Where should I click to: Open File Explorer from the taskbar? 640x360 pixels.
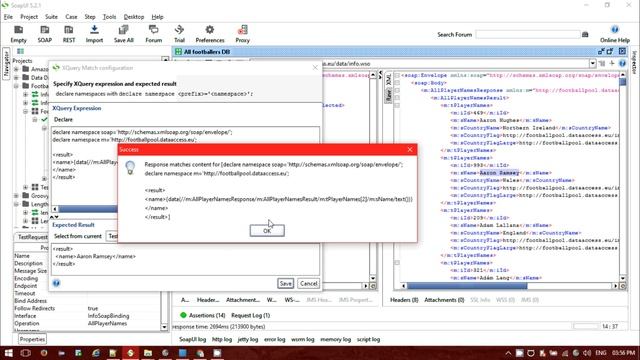pos(148,353)
